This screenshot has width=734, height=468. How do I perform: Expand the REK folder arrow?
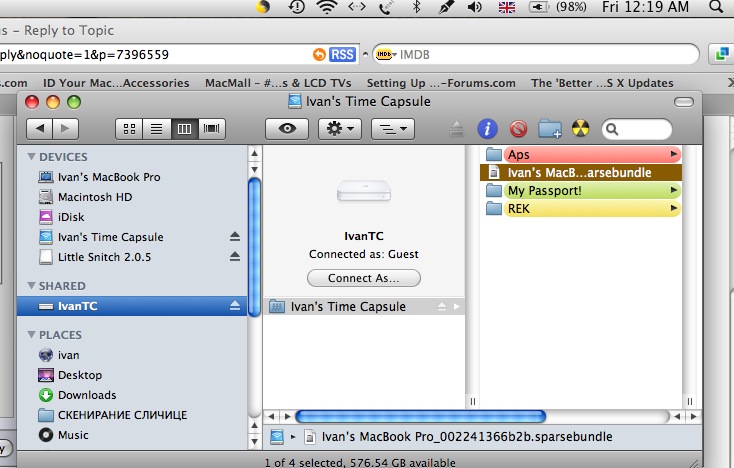(x=674, y=208)
